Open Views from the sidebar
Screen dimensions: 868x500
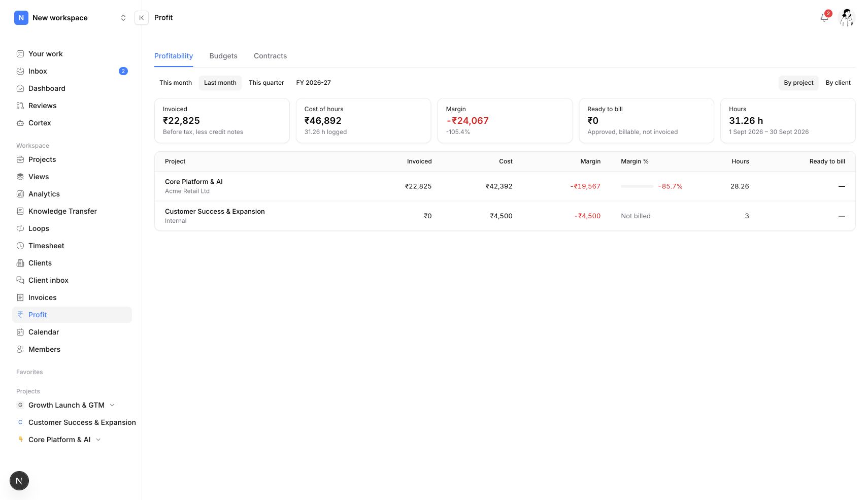[x=72, y=177]
